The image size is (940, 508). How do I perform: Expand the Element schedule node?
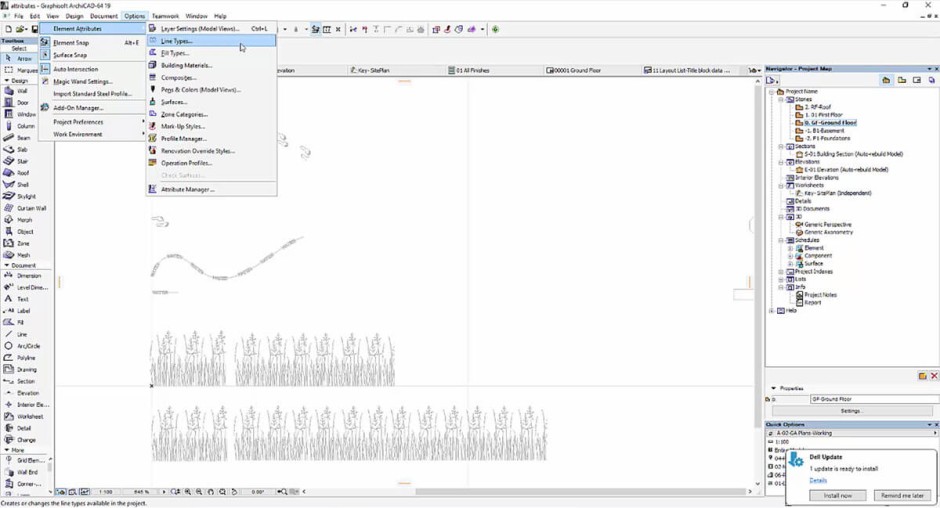click(x=790, y=248)
